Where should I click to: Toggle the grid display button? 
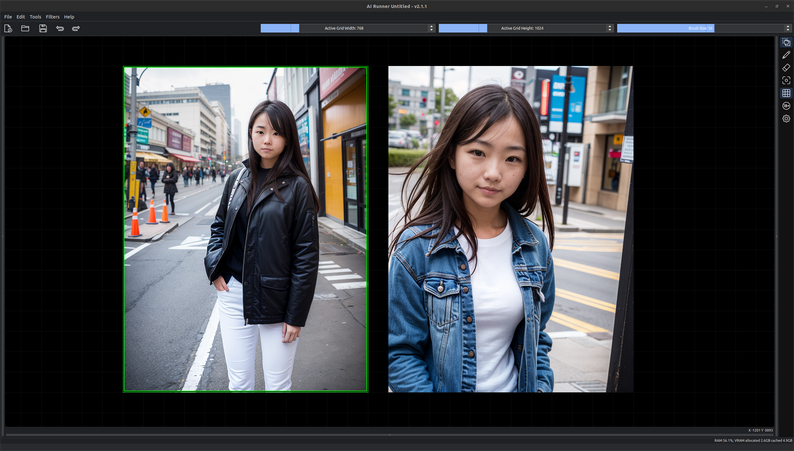coord(786,93)
